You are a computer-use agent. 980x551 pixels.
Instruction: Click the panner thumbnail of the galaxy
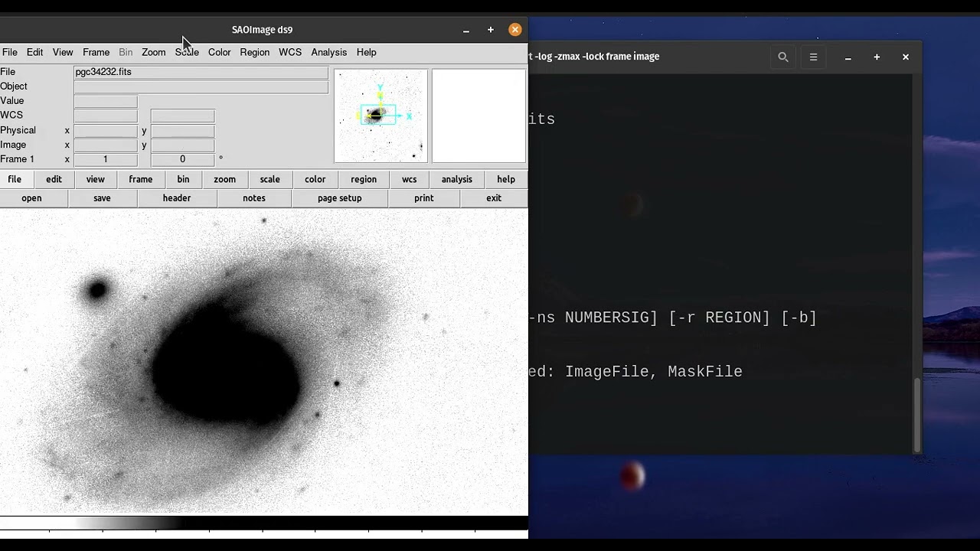click(381, 116)
